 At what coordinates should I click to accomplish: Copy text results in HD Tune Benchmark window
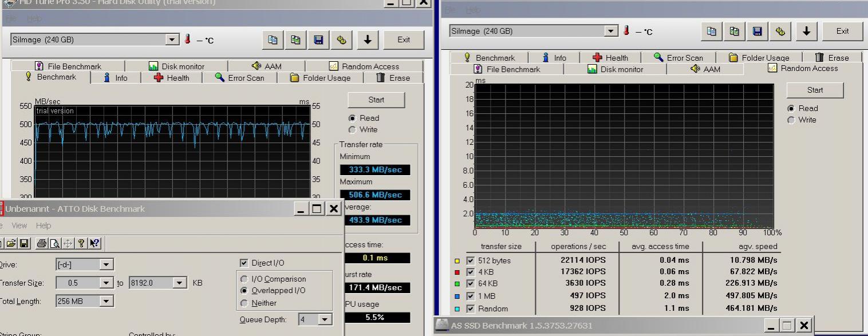(x=273, y=39)
